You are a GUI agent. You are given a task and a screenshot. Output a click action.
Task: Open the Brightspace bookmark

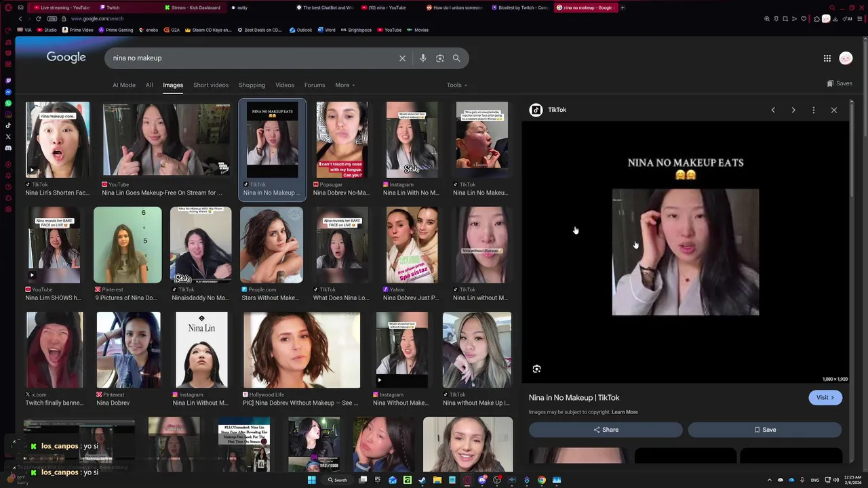357,30
